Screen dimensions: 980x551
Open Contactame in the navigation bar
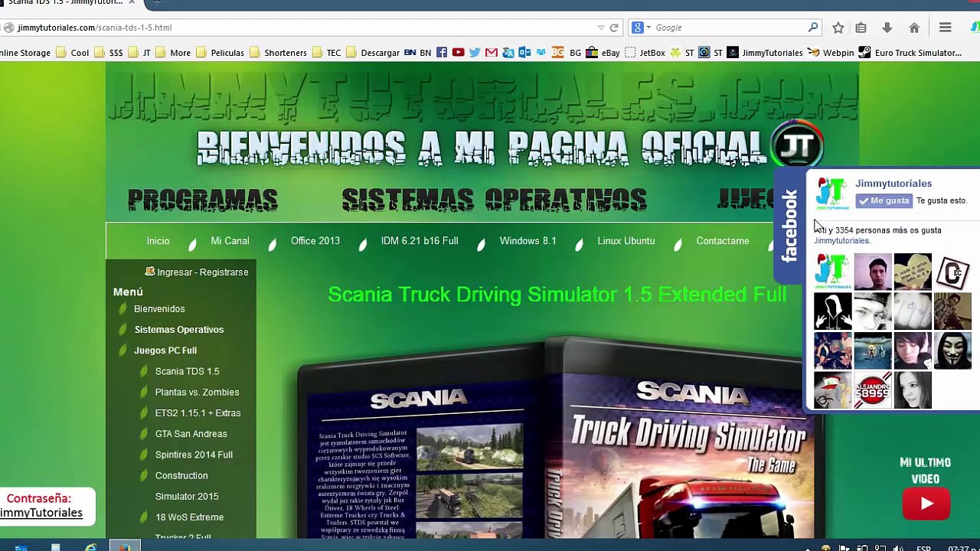[x=722, y=240]
